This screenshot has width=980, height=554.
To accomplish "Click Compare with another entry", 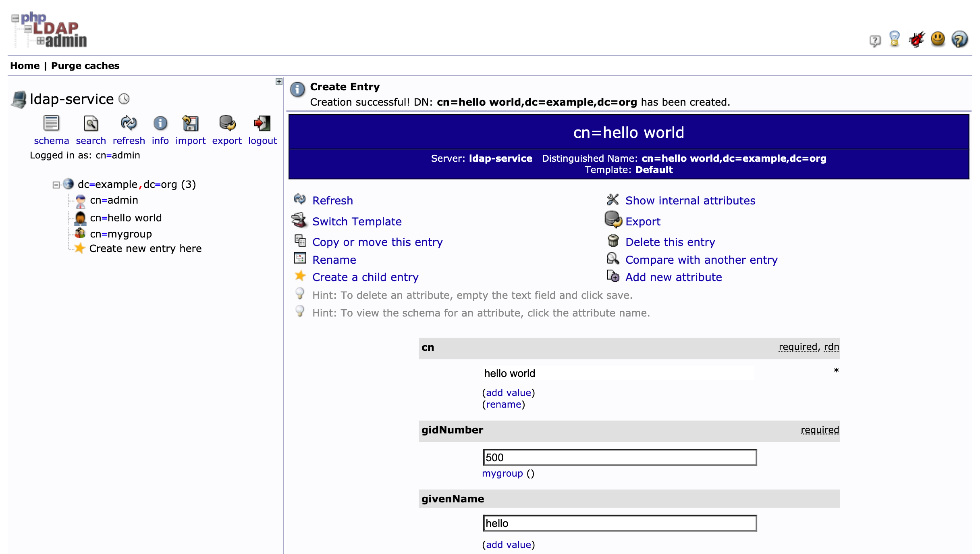I will (x=702, y=260).
